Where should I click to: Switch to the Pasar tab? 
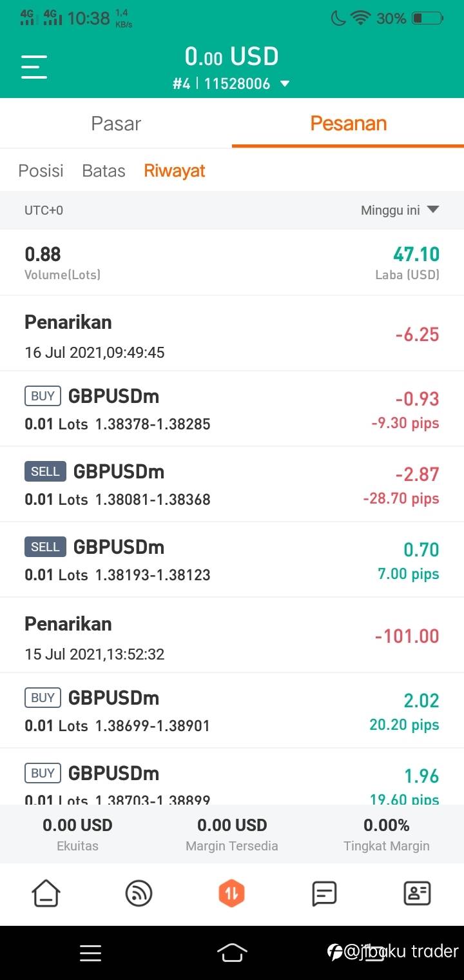point(116,123)
